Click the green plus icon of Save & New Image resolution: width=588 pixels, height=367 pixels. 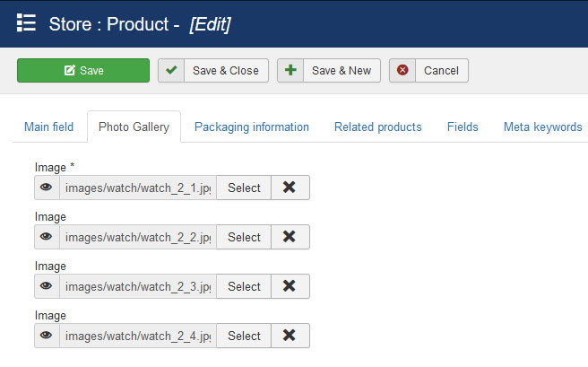click(290, 70)
